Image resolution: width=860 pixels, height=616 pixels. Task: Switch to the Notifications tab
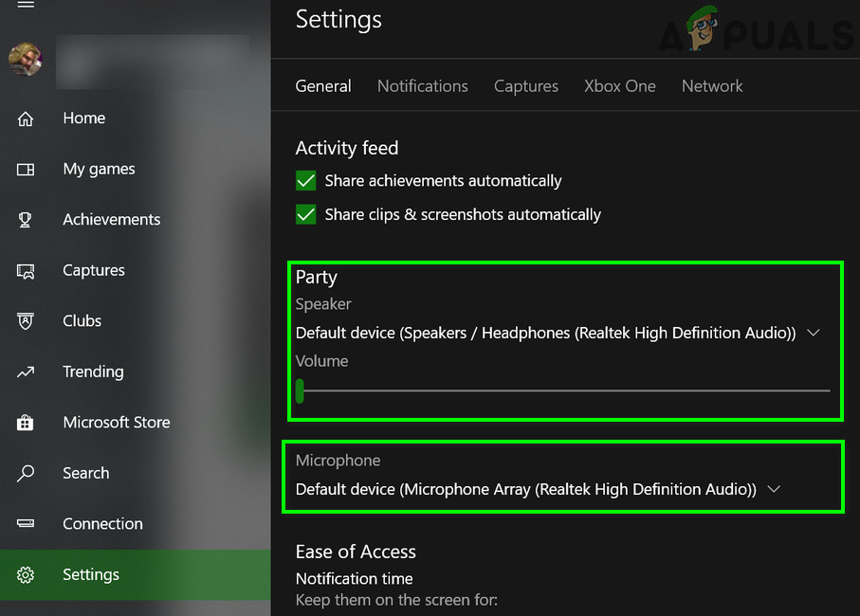pos(422,86)
